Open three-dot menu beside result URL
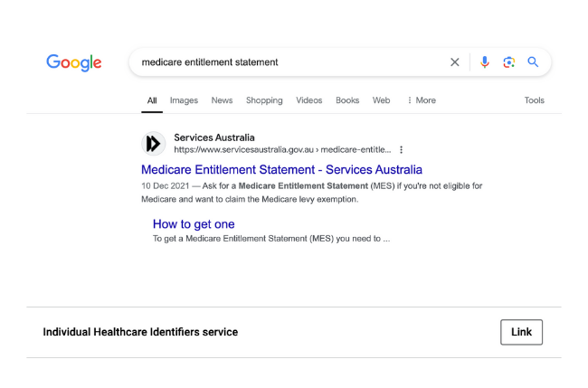Image resolution: width=588 pixels, height=388 pixels. (x=402, y=150)
